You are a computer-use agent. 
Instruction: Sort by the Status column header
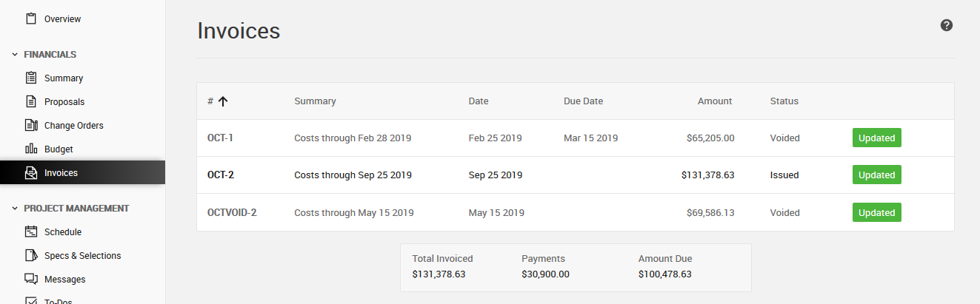[x=784, y=101]
